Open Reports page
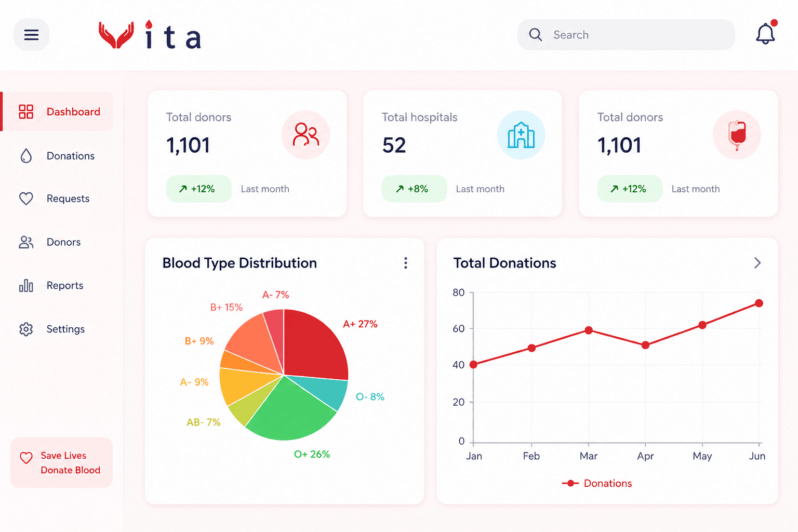Image resolution: width=798 pixels, height=532 pixels. pos(57,285)
